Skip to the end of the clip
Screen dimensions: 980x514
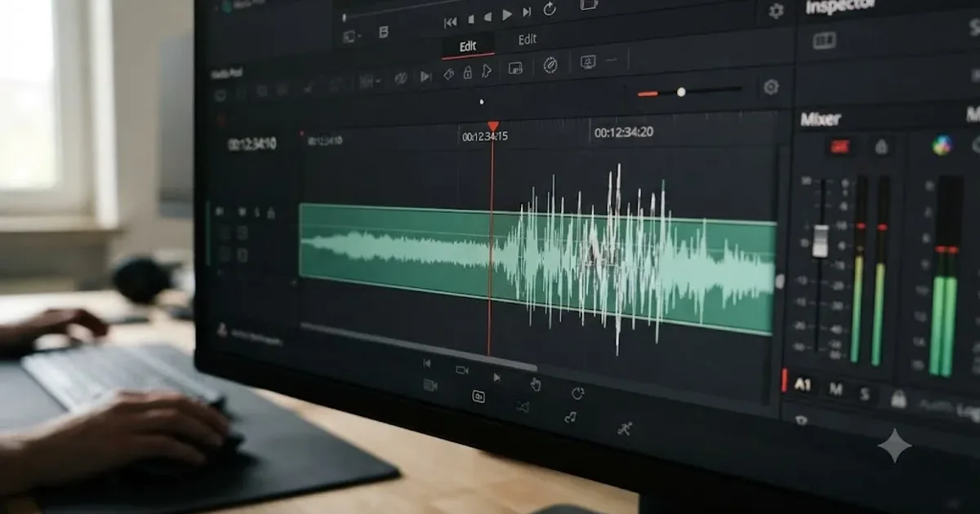pos(527,12)
